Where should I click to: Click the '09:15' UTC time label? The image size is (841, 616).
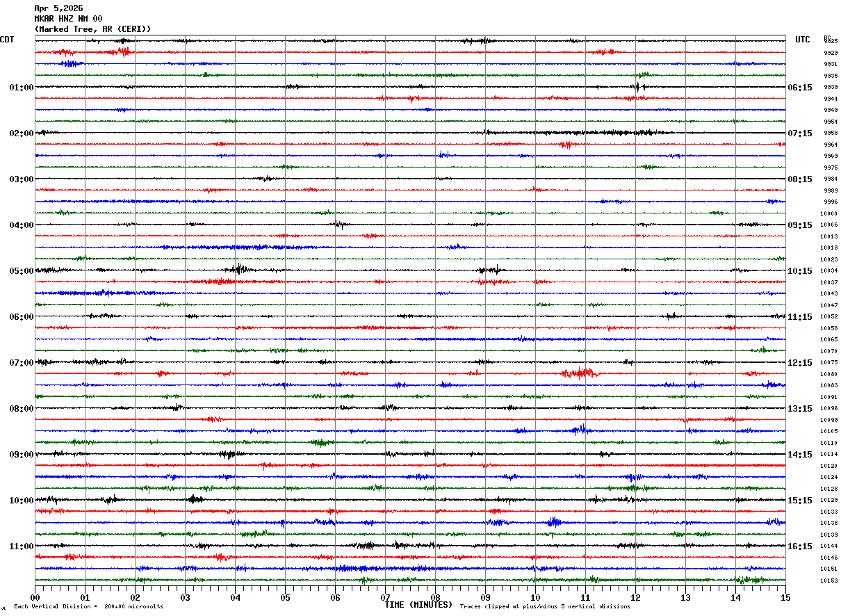tap(800, 225)
